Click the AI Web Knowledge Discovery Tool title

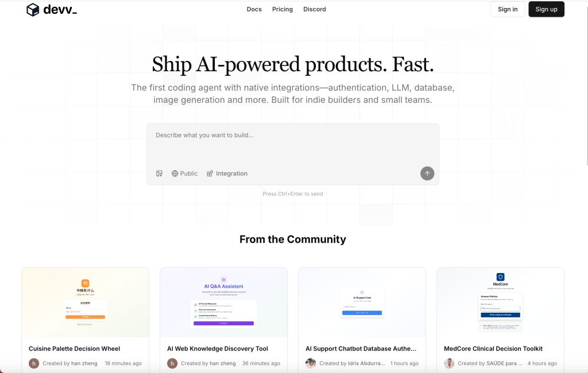coord(218,349)
